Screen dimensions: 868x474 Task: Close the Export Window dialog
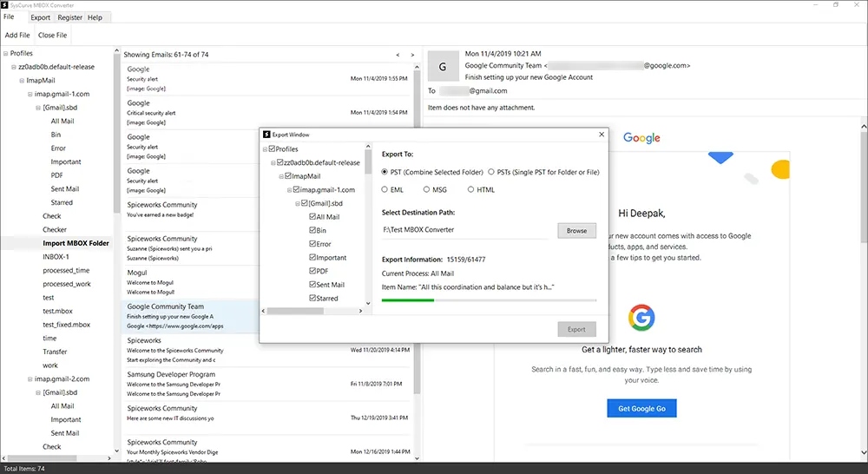pyautogui.click(x=602, y=135)
